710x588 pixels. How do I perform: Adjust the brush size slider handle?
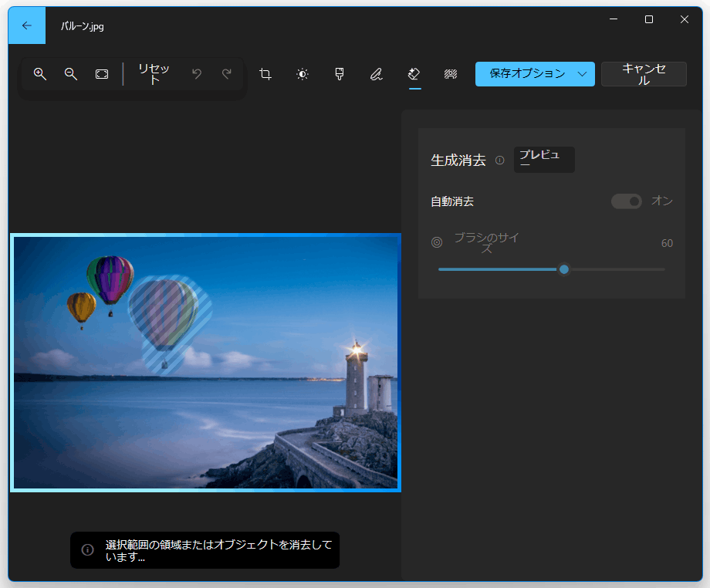point(563,269)
